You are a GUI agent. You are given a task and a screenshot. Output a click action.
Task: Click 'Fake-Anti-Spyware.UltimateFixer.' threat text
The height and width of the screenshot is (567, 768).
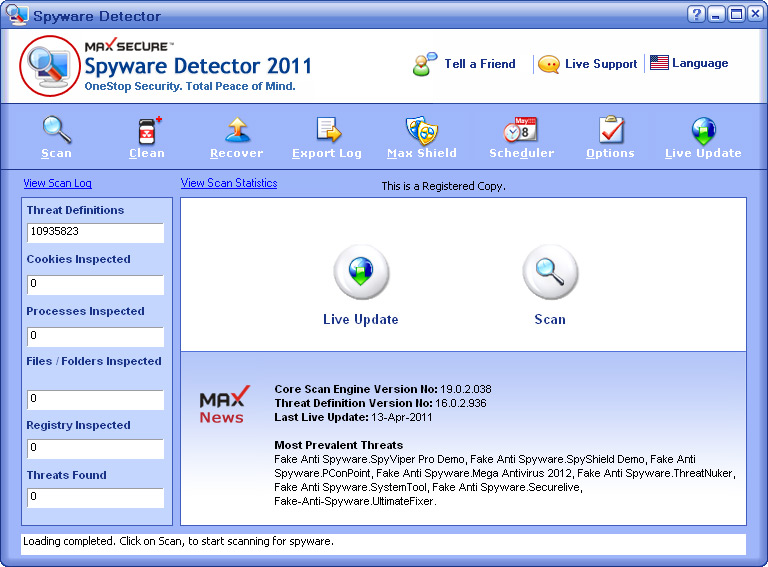355,501
